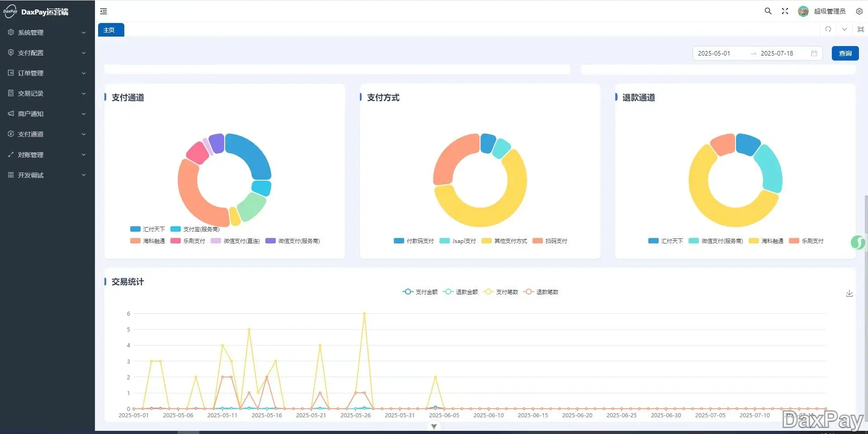Click the 开发调试 icon in sidebar
This screenshot has height=434, width=868.
(x=11, y=175)
